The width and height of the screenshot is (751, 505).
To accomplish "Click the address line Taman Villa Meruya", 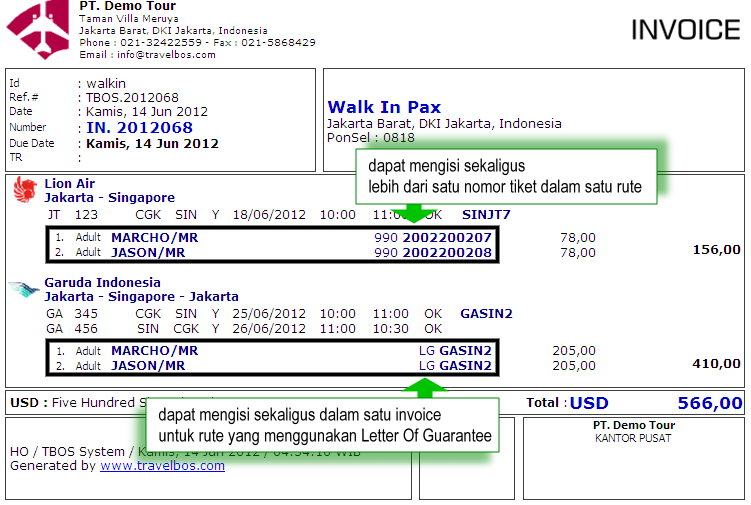I will tap(129, 19).
